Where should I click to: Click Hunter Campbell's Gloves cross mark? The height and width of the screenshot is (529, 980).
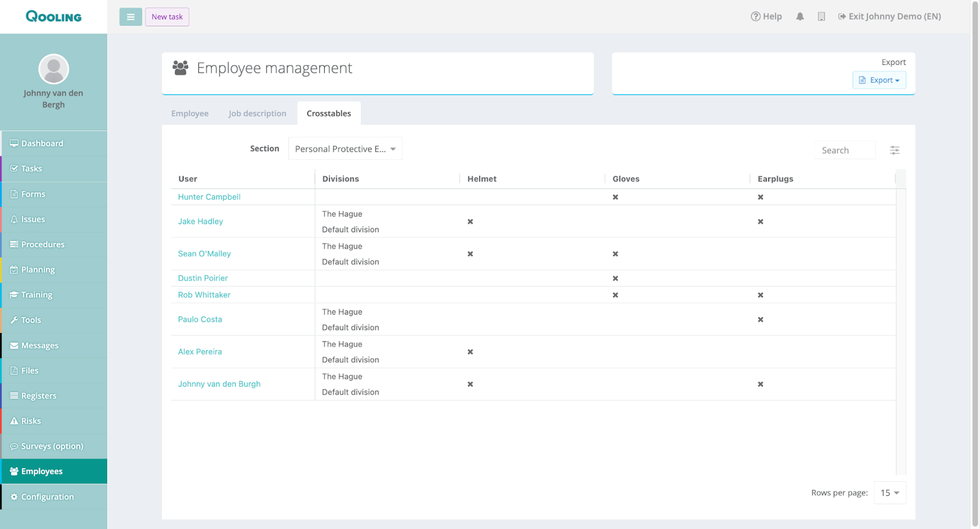pos(616,197)
